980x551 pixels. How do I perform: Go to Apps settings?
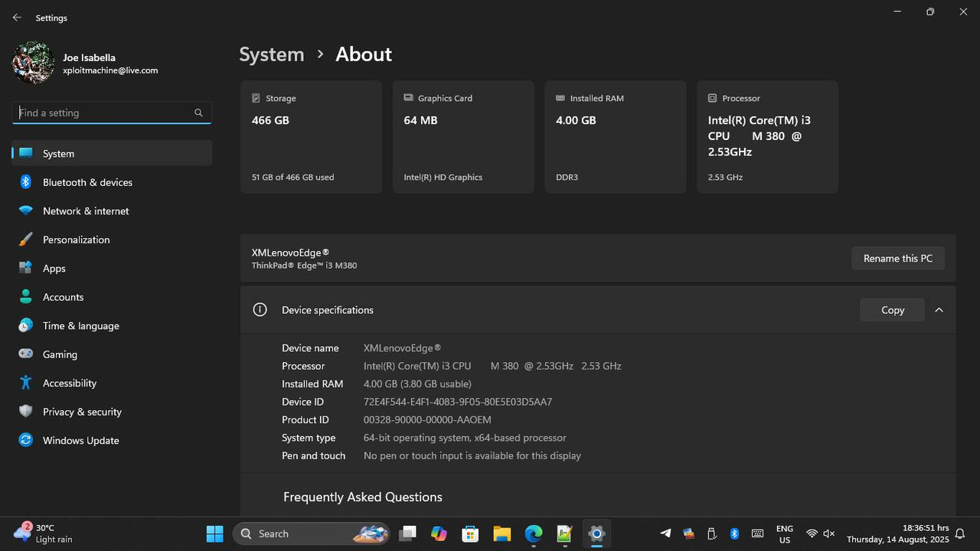(x=112, y=268)
